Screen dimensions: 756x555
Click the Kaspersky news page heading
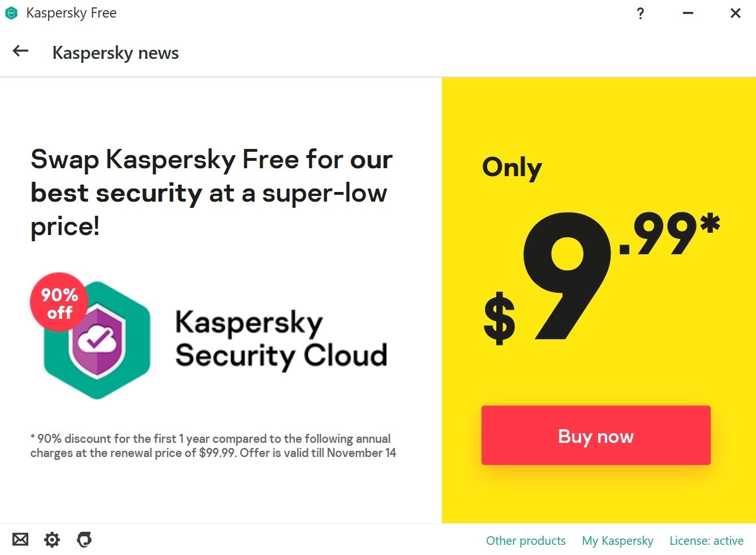(115, 53)
